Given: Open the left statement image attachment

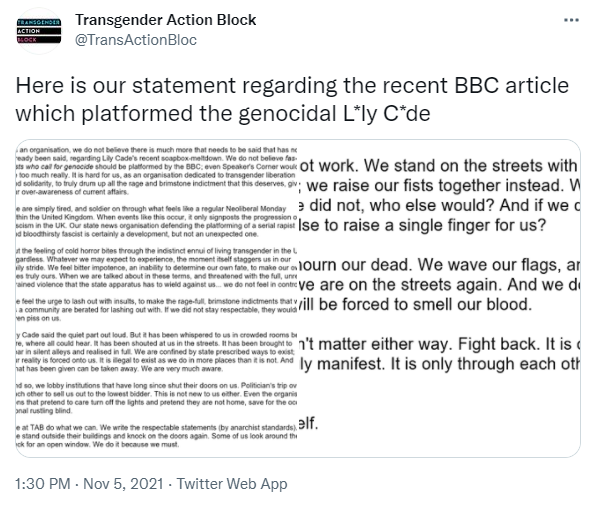Looking at the screenshot, I should (x=156, y=298).
